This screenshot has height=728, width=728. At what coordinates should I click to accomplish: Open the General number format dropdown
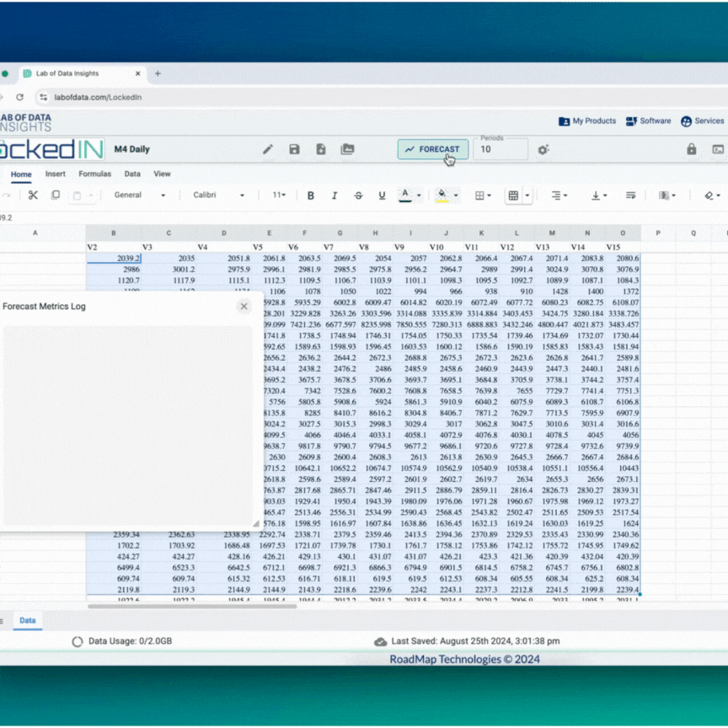139,195
